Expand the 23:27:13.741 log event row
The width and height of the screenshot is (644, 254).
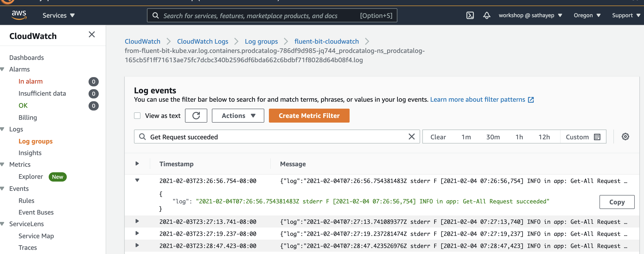137,221
